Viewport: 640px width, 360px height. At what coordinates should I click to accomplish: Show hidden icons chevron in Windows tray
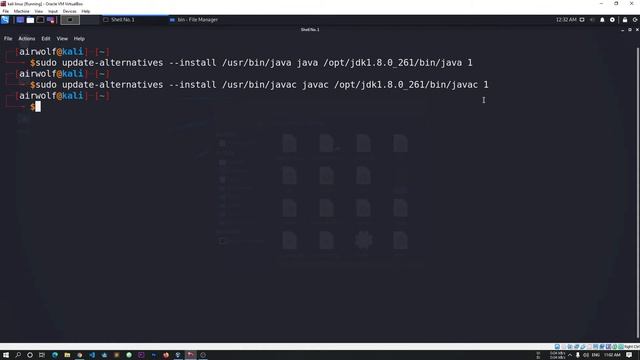pyautogui.click(x=570, y=355)
